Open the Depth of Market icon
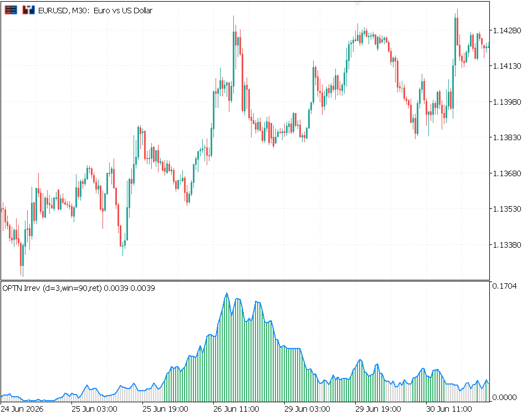 28,10
